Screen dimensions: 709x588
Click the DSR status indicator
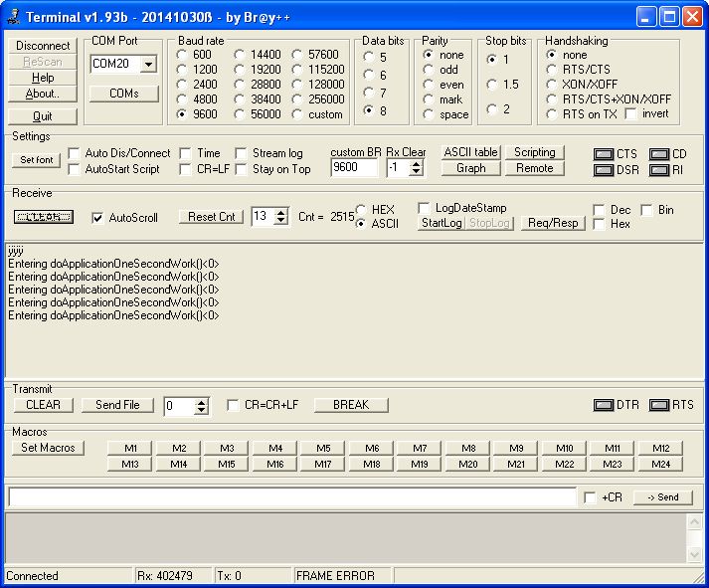tap(604, 170)
